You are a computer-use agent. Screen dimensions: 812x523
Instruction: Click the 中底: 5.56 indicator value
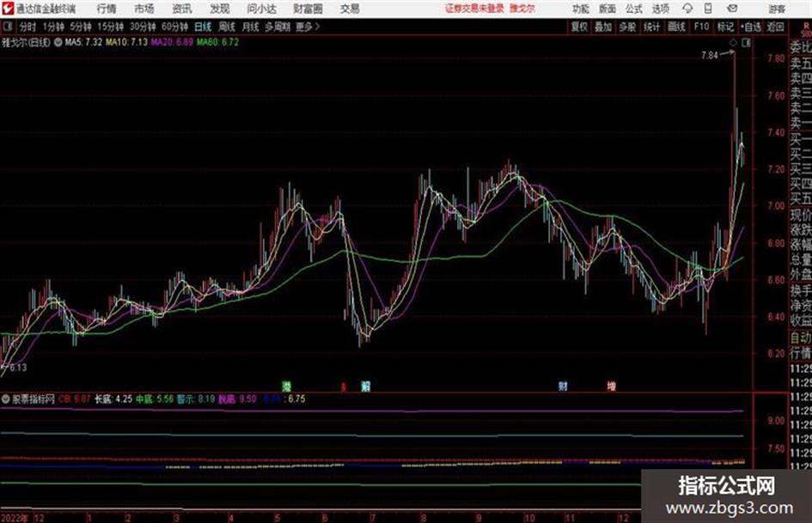click(155, 399)
